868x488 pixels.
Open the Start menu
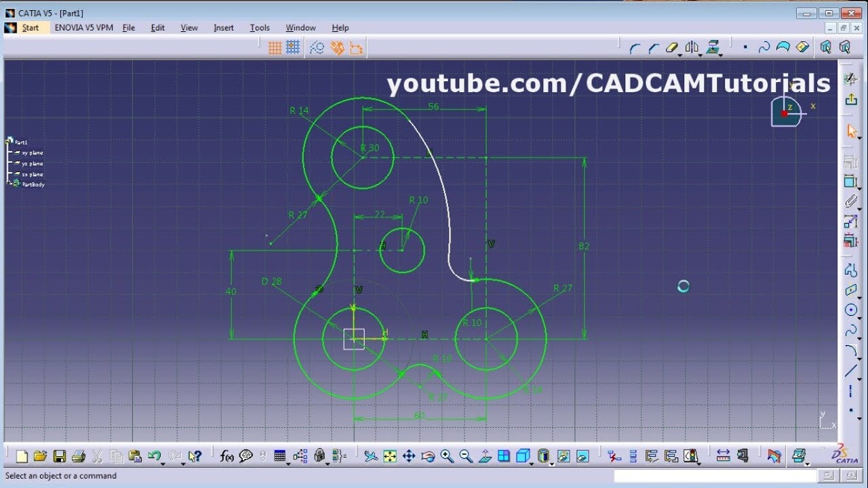(x=31, y=28)
